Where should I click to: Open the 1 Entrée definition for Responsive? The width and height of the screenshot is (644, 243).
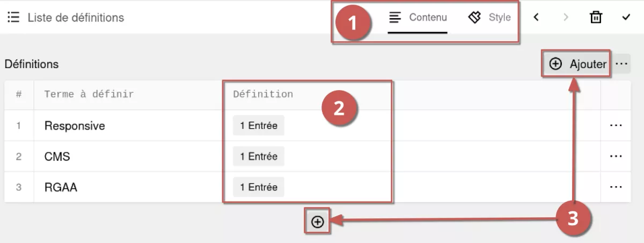pos(259,126)
